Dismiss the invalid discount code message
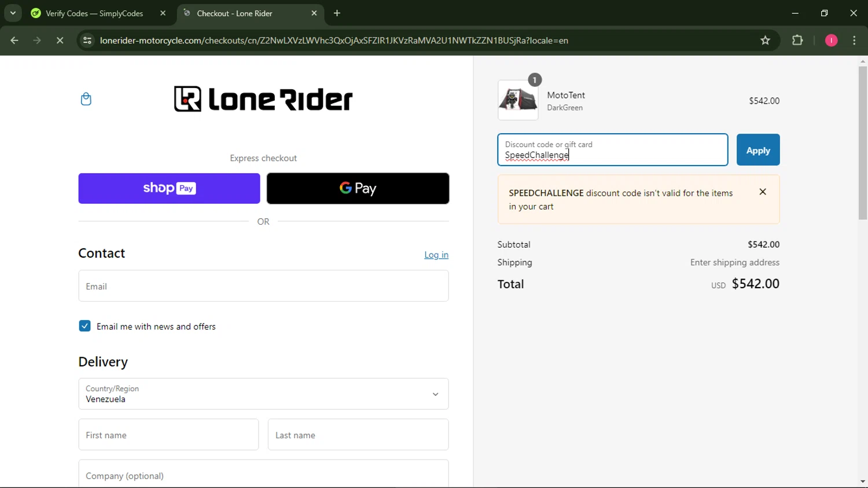 tap(763, 192)
